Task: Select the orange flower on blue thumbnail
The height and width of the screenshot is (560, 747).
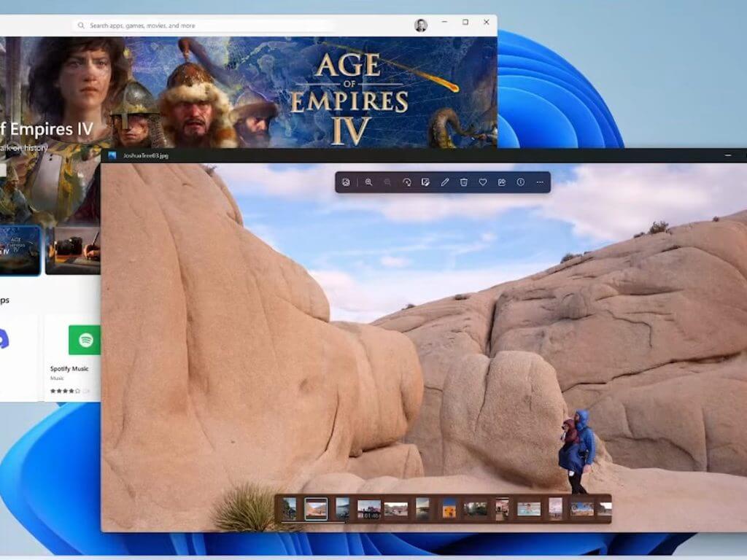Action: [x=449, y=508]
